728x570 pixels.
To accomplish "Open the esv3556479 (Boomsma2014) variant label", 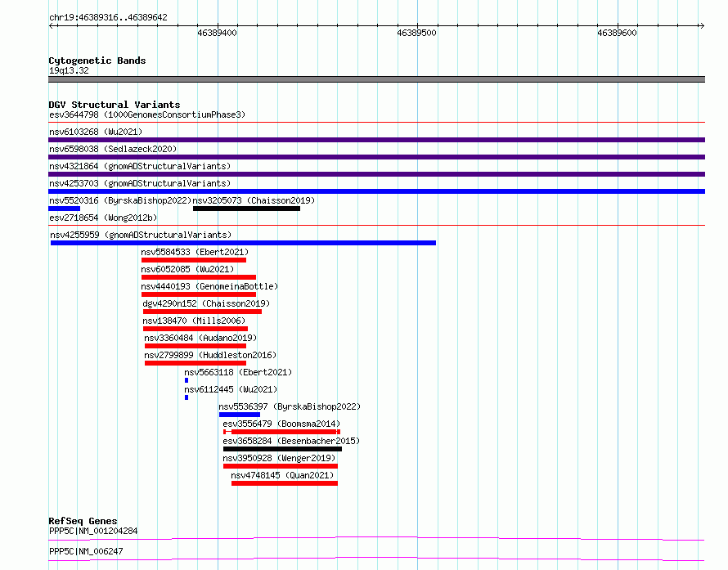I will (x=281, y=424).
